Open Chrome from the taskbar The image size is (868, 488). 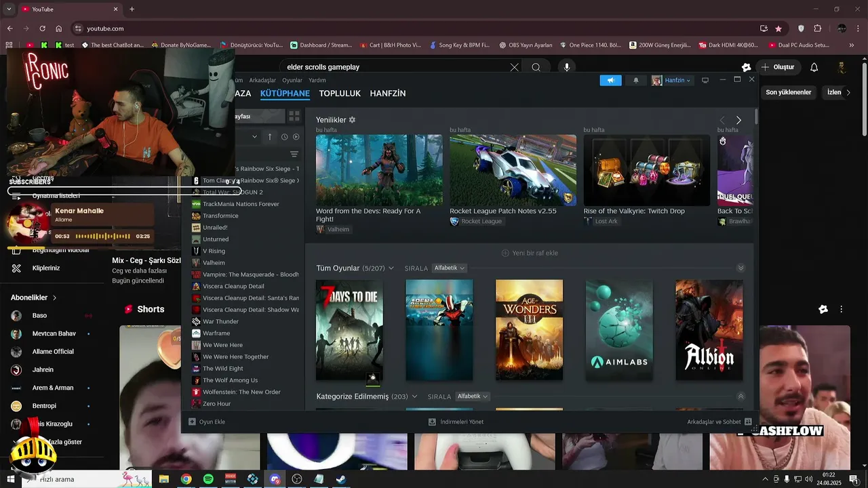(186, 479)
